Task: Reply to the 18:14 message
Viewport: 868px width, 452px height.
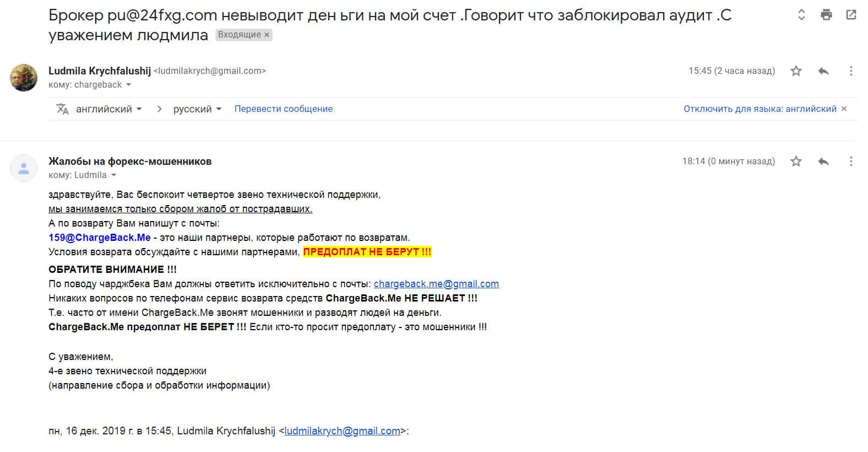Action: [x=823, y=161]
